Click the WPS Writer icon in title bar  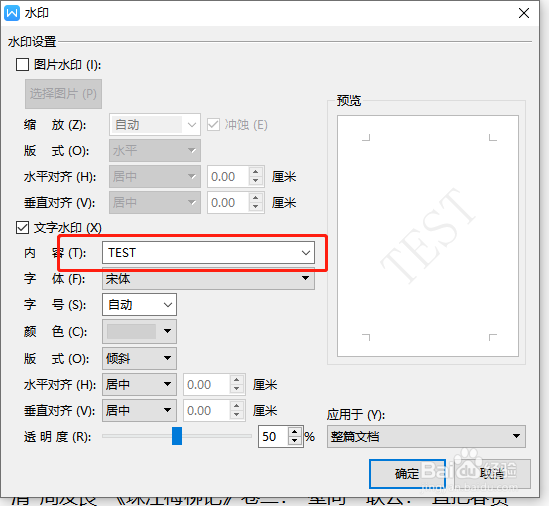click(x=12, y=13)
